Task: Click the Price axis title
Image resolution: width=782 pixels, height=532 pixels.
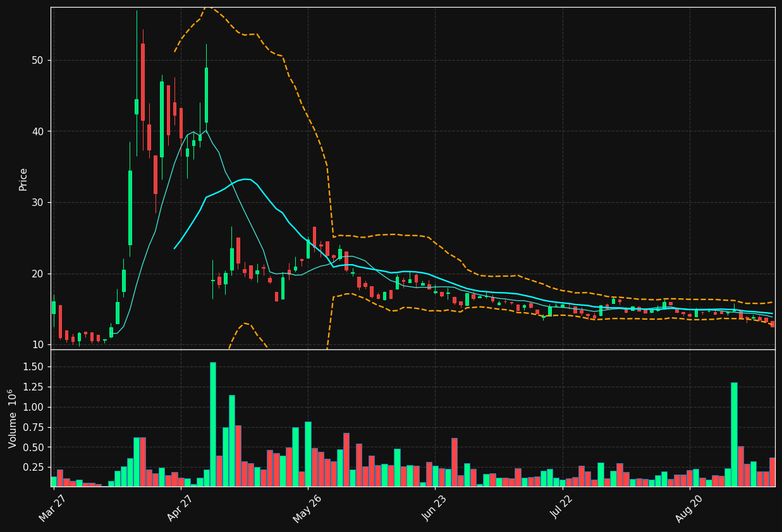Action: tap(23, 179)
